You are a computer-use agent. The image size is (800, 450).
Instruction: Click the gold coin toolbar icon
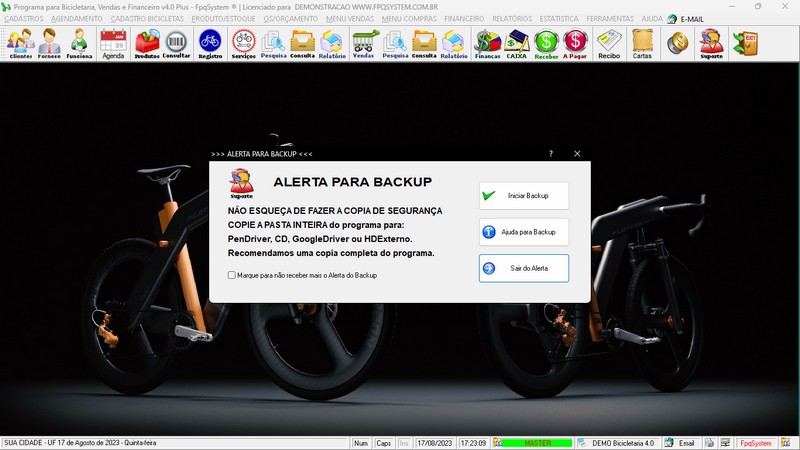click(678, 43)
